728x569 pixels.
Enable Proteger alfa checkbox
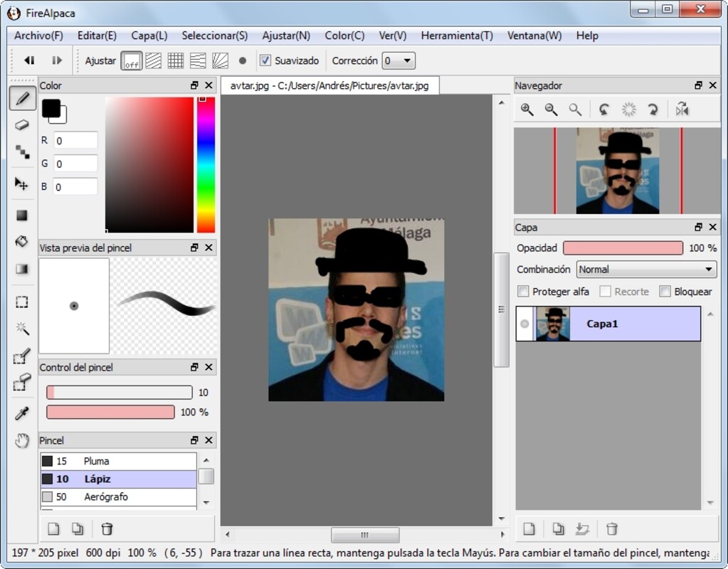(524, 292)
